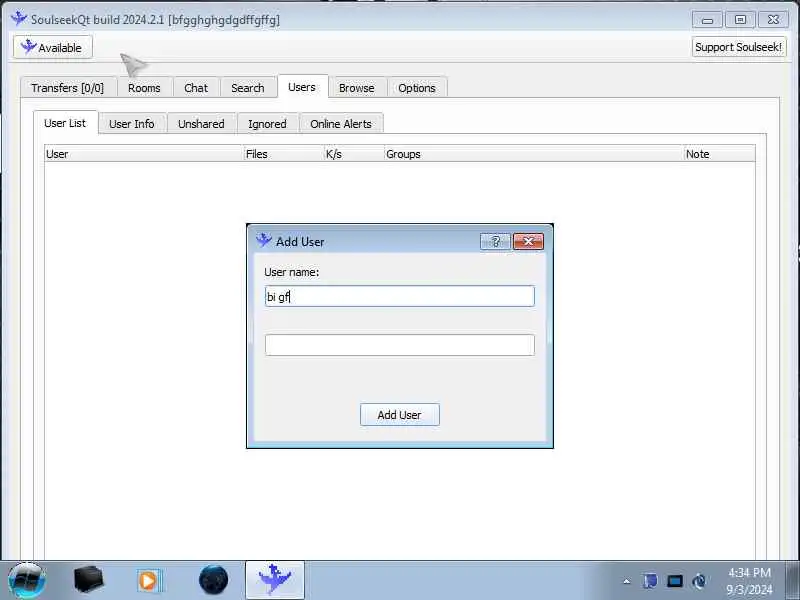Screen dimensions: 800x600
Task: Select the Users tab
Action: [x=302, y=87]
